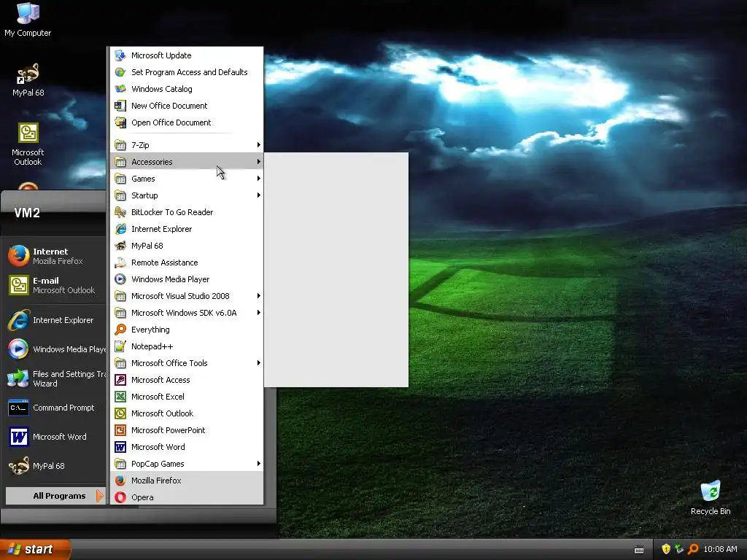Click the MyPal 68 raccoon icon in All Programs

(120, 246)
